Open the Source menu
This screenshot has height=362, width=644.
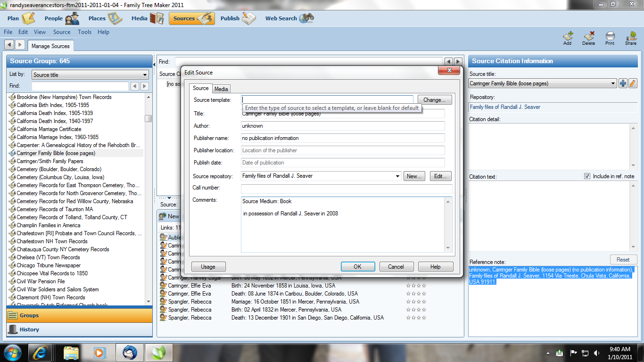point(62,32)
